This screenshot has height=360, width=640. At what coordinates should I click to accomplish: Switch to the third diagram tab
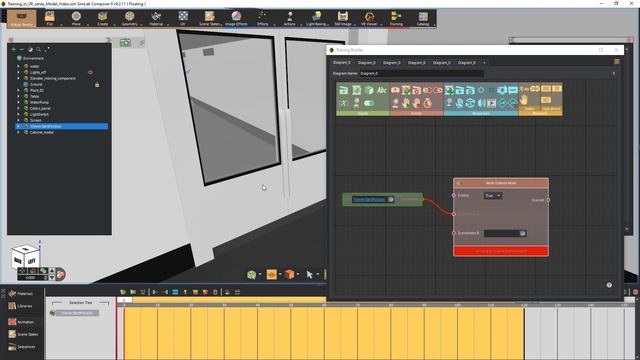pyautogui.click(x=391, y=62)
